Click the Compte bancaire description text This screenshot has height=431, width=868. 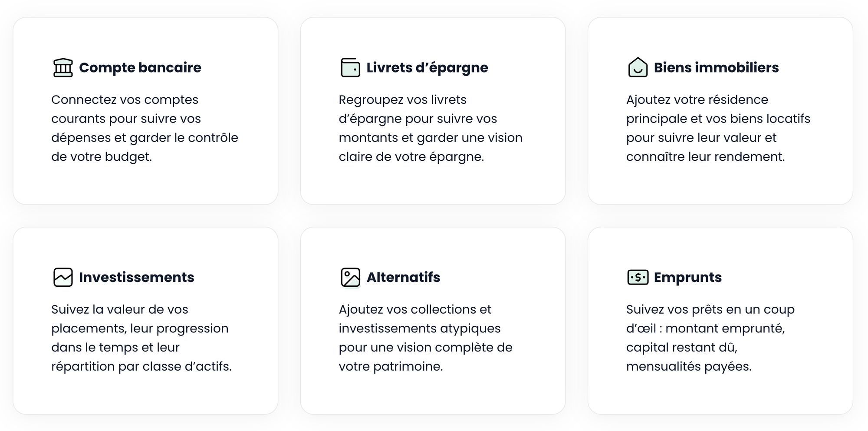pos(145,128)
